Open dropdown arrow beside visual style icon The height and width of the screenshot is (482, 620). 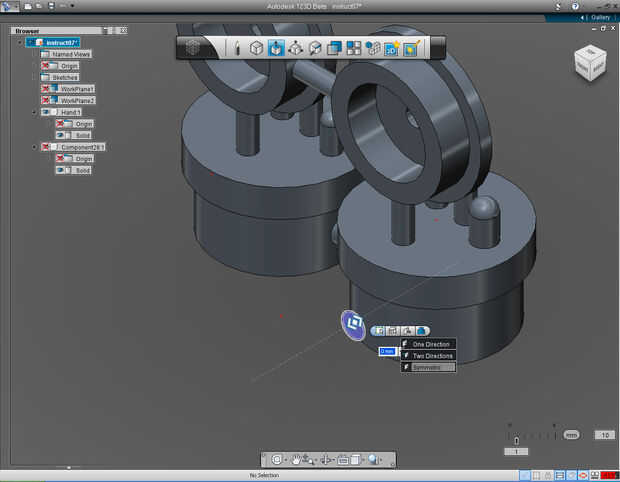[x=363, y=460]
